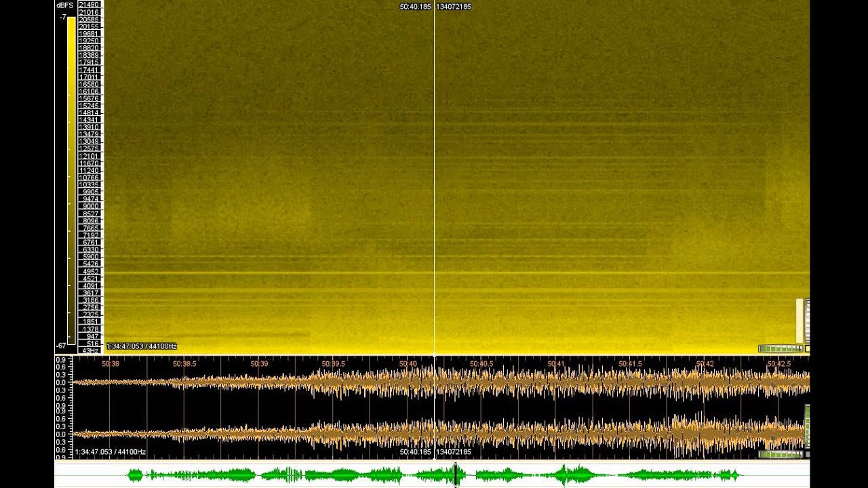868x488 pixels.
Task: Click the waveform pane duration text 1:34:47.053 / 44100Hz
Action: click(110, 452)
